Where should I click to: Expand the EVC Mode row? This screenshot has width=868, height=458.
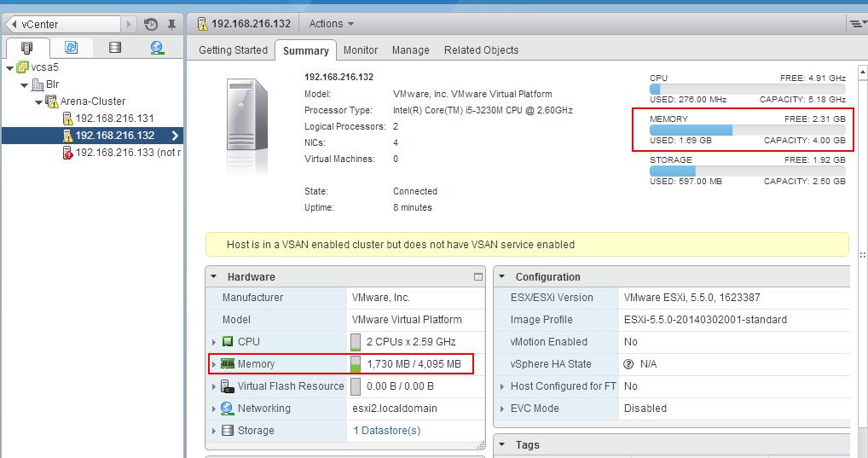pyautogui.click(x=502, y=409)
